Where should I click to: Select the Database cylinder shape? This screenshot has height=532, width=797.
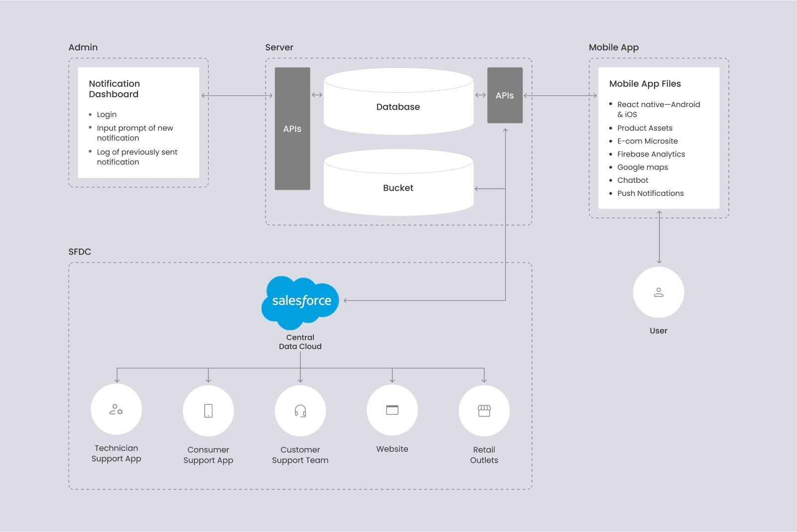[398, 107]
